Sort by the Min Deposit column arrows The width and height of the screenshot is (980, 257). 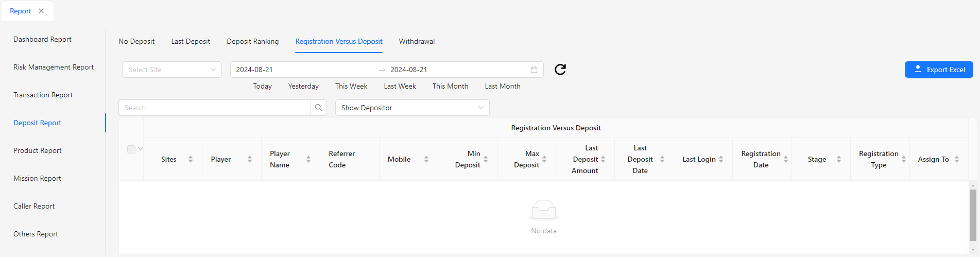click(x=486, y=159)
